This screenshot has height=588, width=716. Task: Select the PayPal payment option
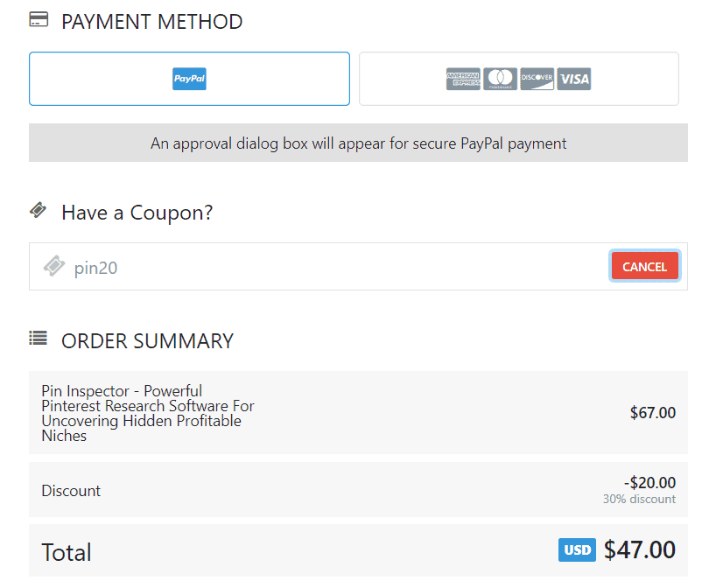pos(189,79)
